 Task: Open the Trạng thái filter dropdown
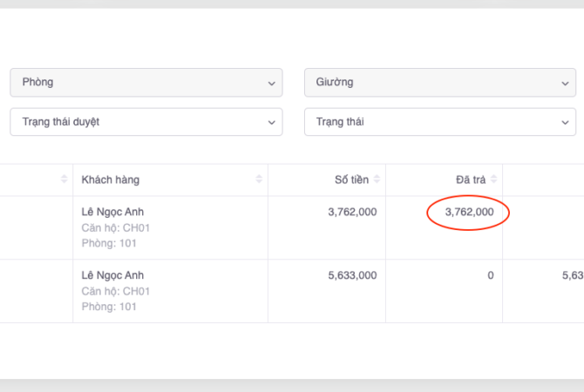click(439, 122)
